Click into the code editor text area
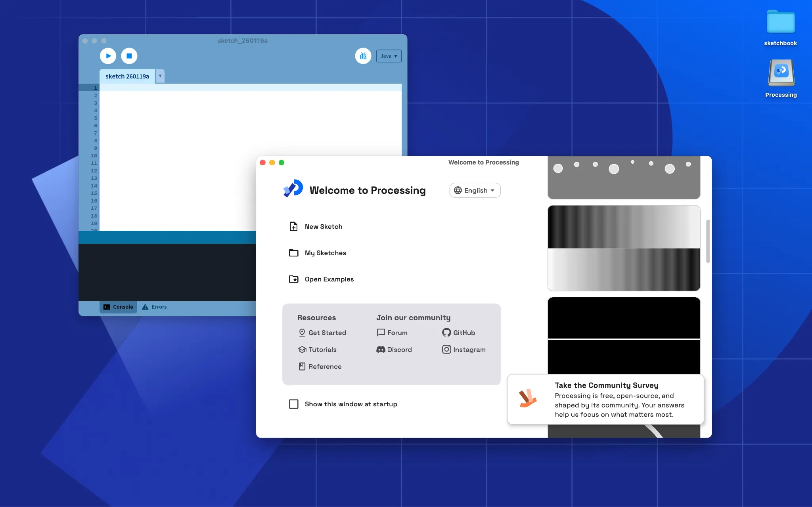Viewport: 812px width, 507px height. point(250,157)
